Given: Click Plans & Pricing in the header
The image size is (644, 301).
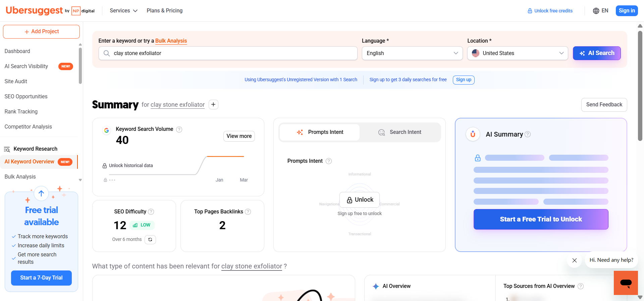Looking at the screenshot, I should tap(164, 11).
